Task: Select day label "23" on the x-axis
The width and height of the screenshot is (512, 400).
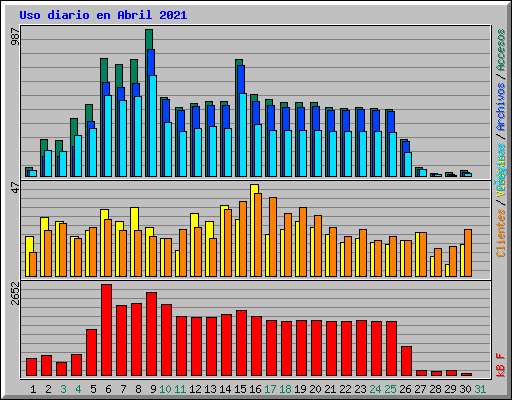Action: [360, 389]
